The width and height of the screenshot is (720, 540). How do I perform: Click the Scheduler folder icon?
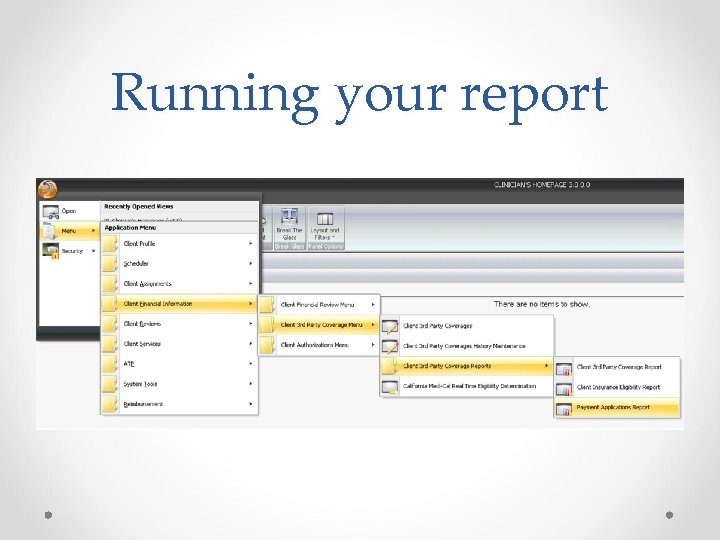pyautogui.click(x=110, y=264)
